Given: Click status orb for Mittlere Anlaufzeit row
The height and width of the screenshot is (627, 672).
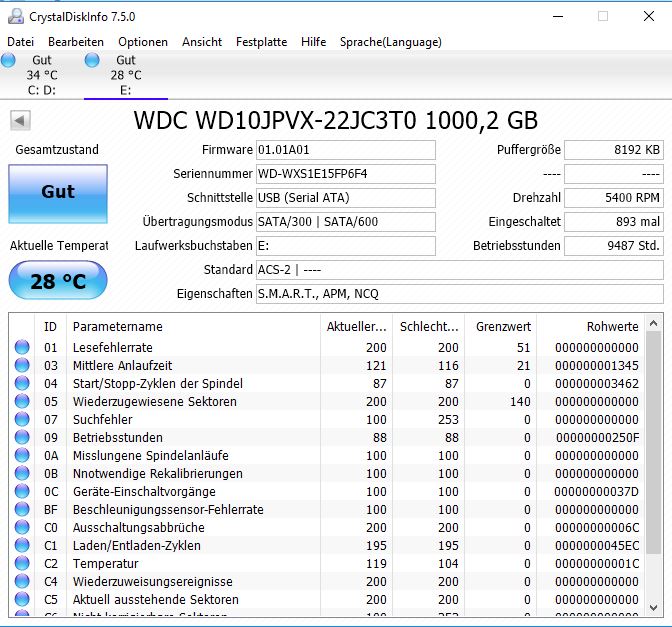Looking at the screenshot, I should pos(22,365).
